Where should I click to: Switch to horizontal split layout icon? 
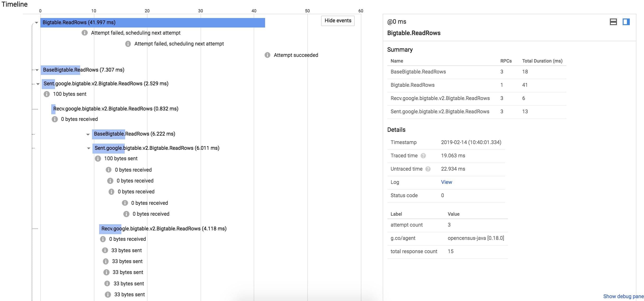(x=613, y=22)
